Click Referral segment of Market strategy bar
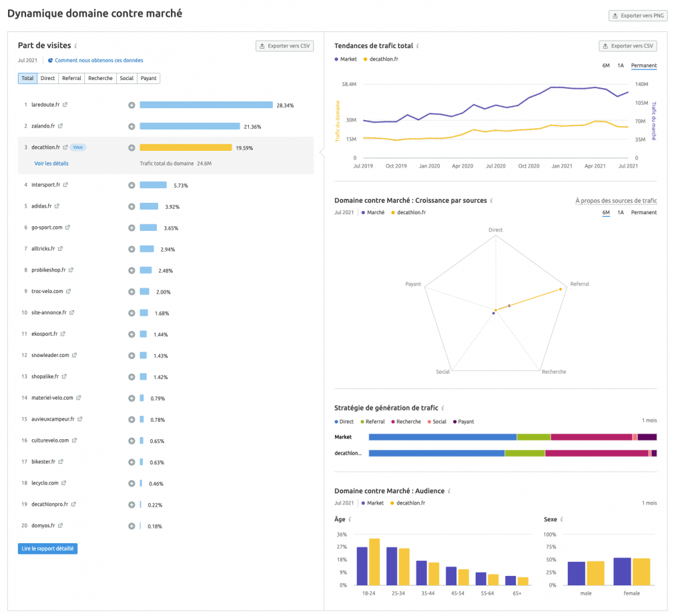 [533, 437]
